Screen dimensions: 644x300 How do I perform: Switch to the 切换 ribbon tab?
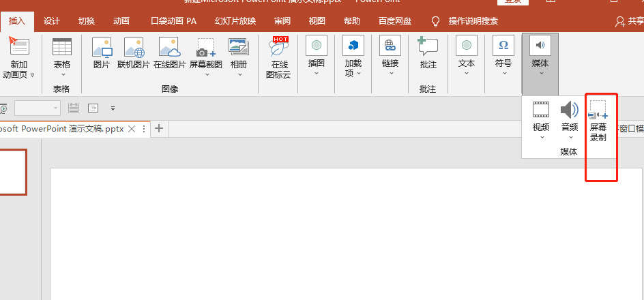[87, 21]
